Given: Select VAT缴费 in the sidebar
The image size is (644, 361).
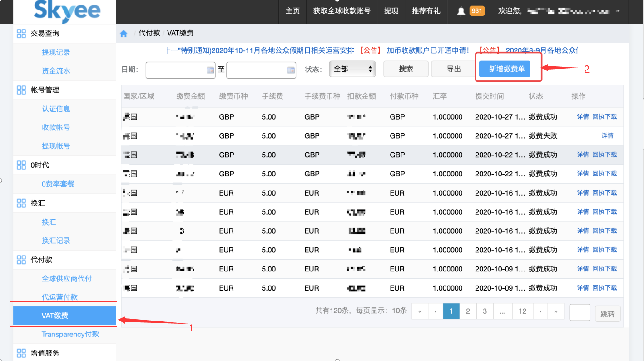Looking at the screenshot, I should click(64, 316).
